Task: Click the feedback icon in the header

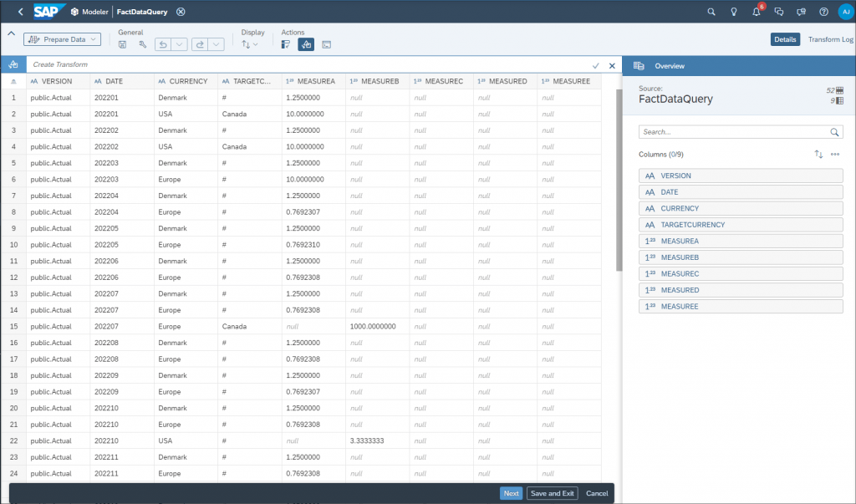Action: coord(801,12)
